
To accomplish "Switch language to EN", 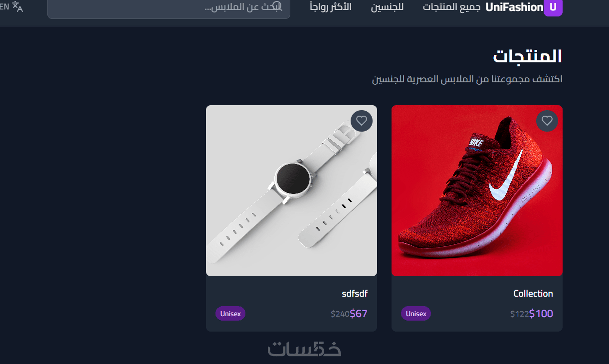I will [x=4, y=7].
